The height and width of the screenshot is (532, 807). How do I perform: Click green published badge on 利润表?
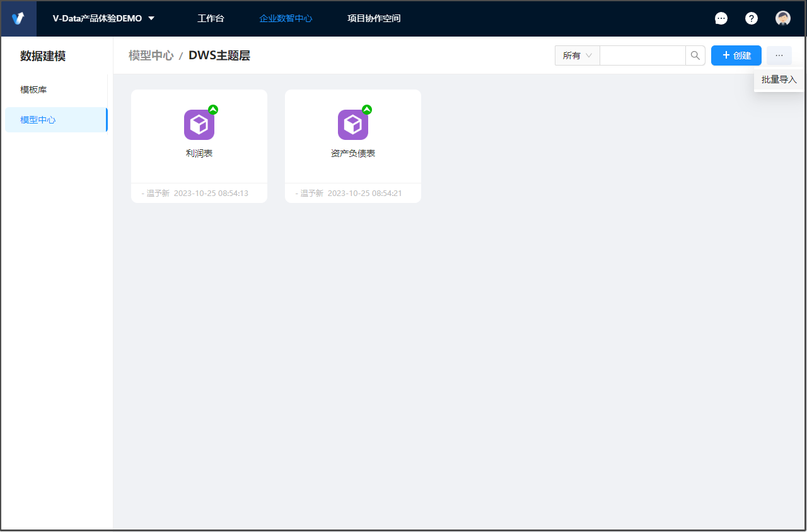[213, 110]
